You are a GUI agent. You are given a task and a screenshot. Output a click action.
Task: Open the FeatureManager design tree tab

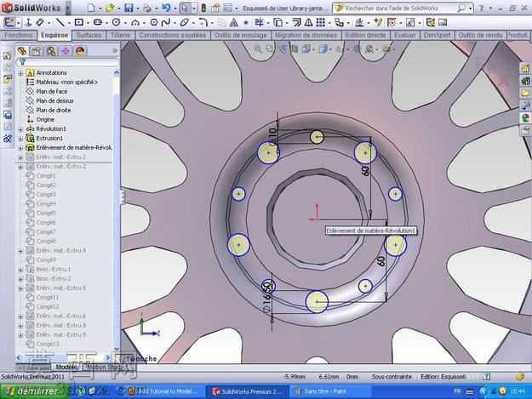point(22,51)
